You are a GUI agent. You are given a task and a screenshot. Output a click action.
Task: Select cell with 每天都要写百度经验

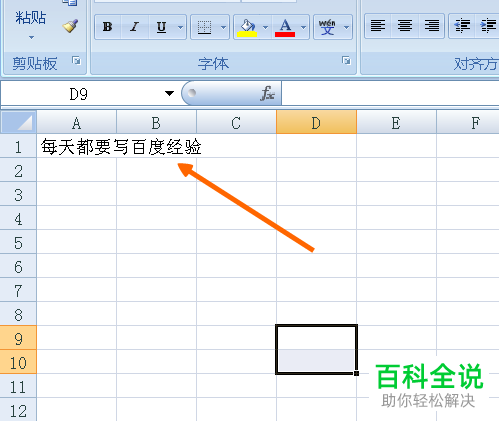[x=77, y=146]
